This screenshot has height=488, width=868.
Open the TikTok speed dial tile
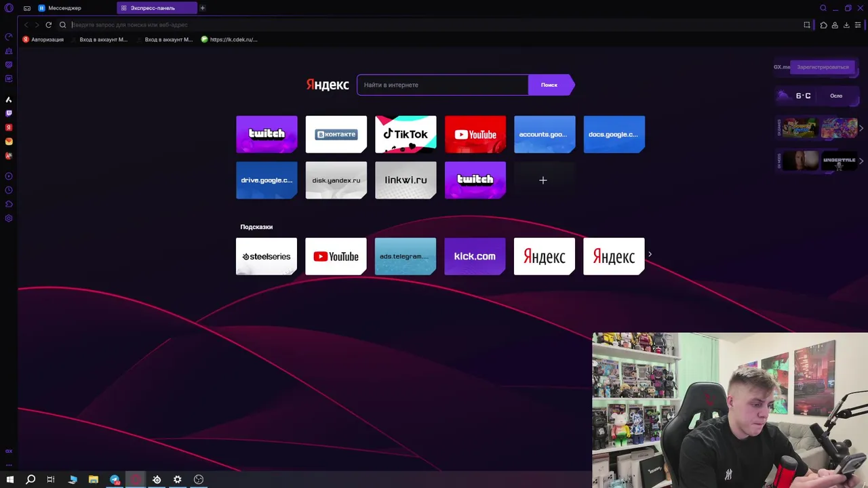coord(406,134)
